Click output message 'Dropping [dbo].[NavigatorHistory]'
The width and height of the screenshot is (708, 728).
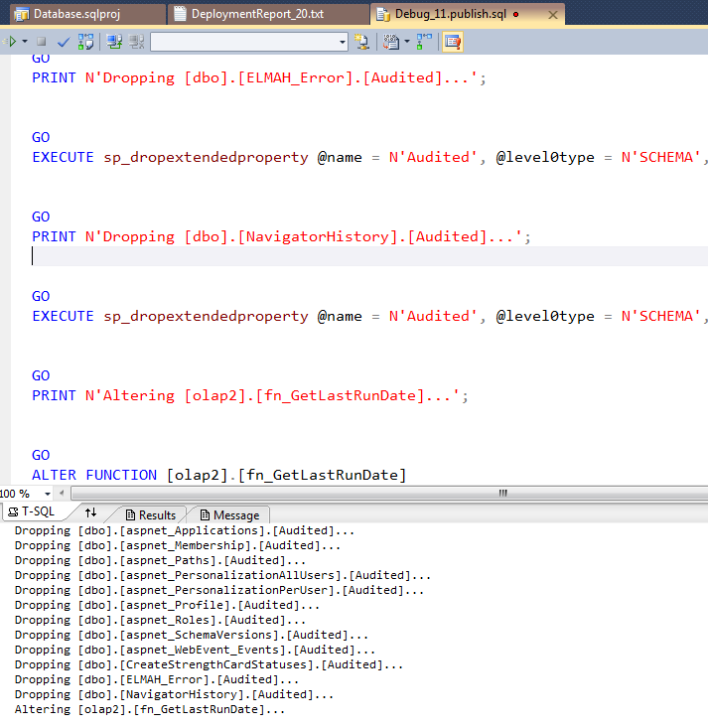pyautogui.click(x=174, y=694)
